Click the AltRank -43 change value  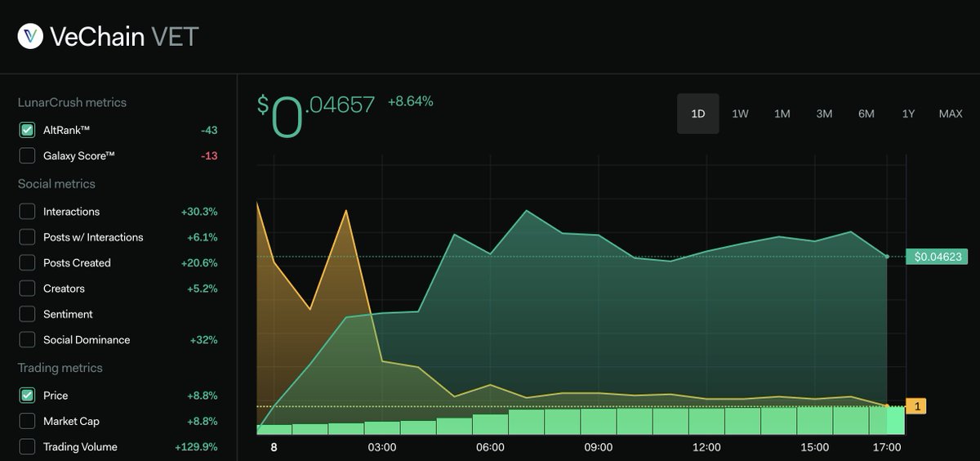pos(209,130)
